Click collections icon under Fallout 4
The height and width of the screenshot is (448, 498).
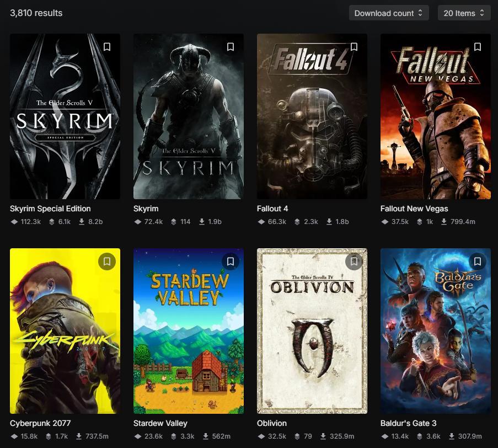(297, 221)
